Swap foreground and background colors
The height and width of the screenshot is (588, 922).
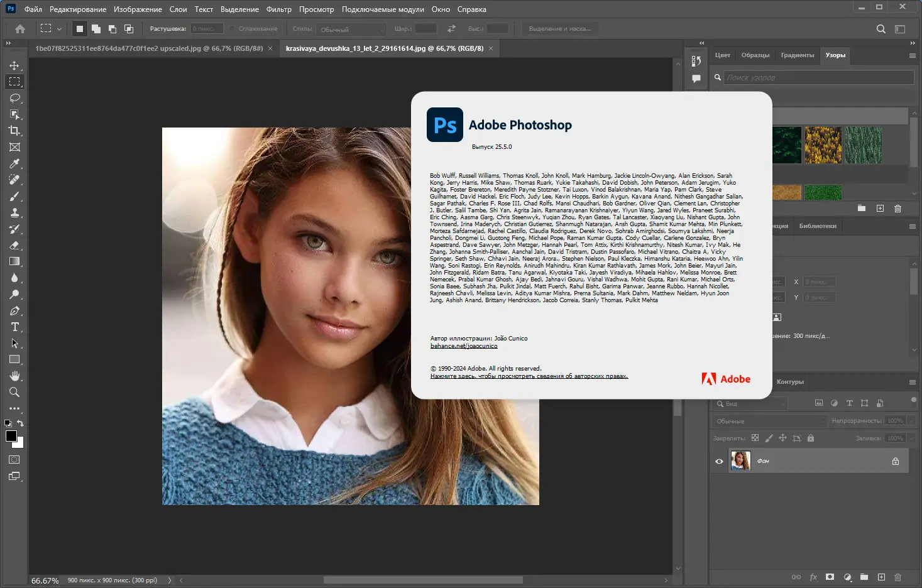click(x=21, y=423)
